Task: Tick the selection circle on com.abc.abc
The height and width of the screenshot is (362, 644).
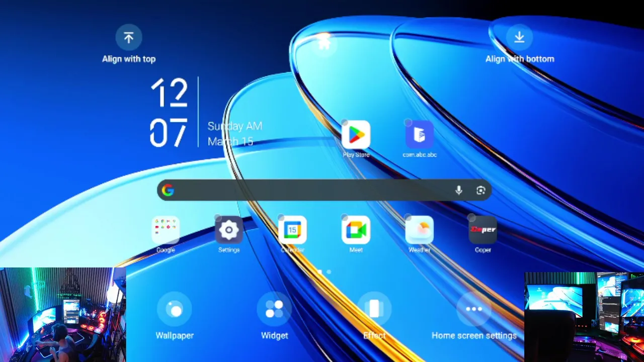Action: (x=408, y=123)
